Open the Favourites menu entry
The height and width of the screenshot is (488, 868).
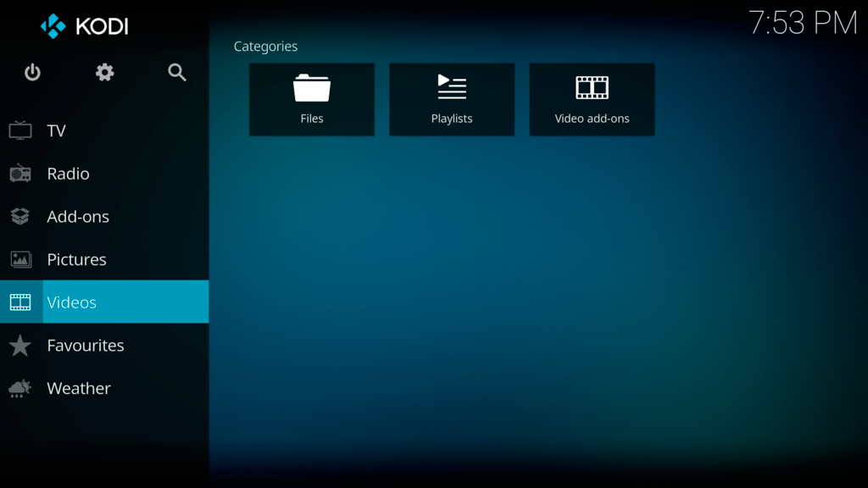[85, 346]
